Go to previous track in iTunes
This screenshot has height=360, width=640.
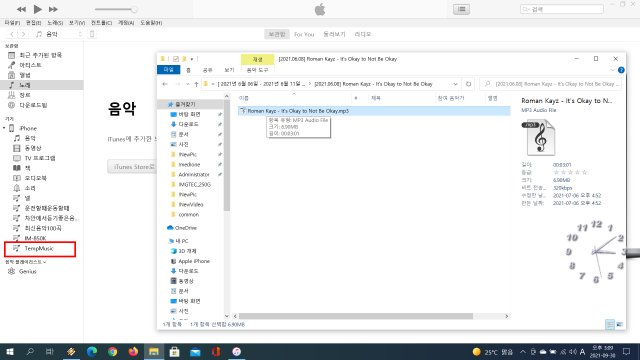[x=21, y=9]
